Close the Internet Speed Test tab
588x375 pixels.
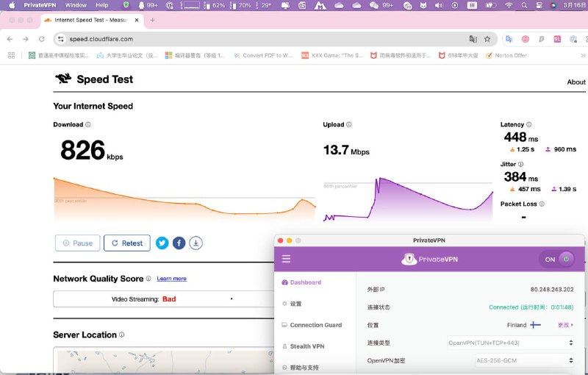(137, 21)
